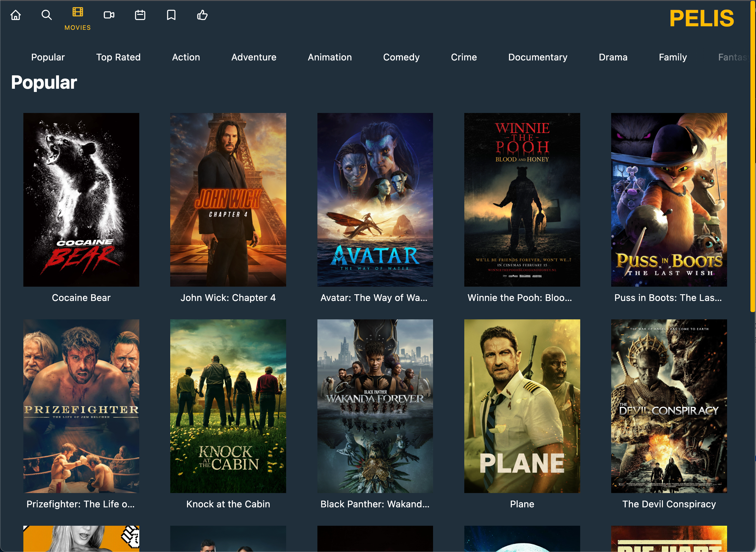The image size is (756, 552).
Task: Open the Prizefighter poster
Action: tap(81, 406)
